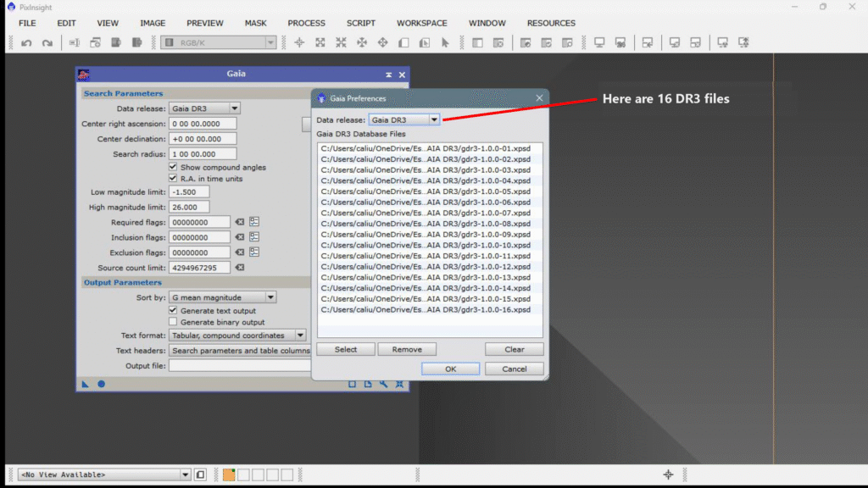This screenshot has height=488, width=868.
Task: Click the Redo arrow in the toolbar
Action: coord(47,42)
